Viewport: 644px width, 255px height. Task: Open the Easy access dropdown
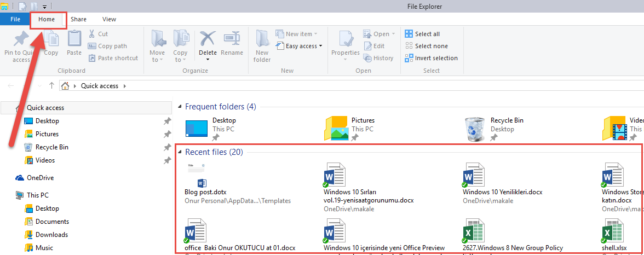click(298, 46)
